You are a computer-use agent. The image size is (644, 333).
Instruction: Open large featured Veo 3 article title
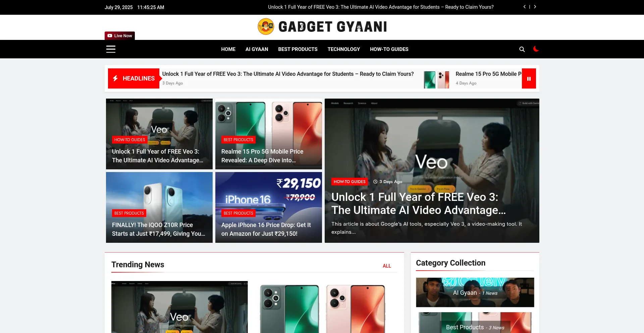[x=419, y=204]
